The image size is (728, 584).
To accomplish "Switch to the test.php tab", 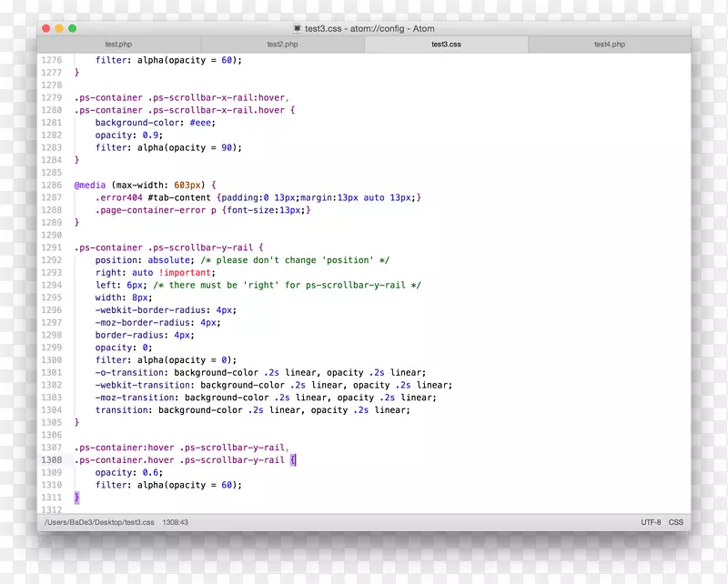I will pyautogui.click(x=118, y=44).
